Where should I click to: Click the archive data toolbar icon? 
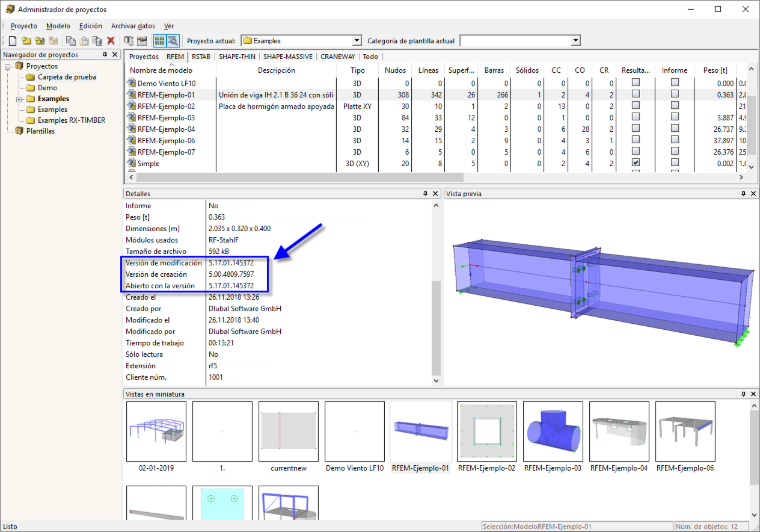click(128, 41)
